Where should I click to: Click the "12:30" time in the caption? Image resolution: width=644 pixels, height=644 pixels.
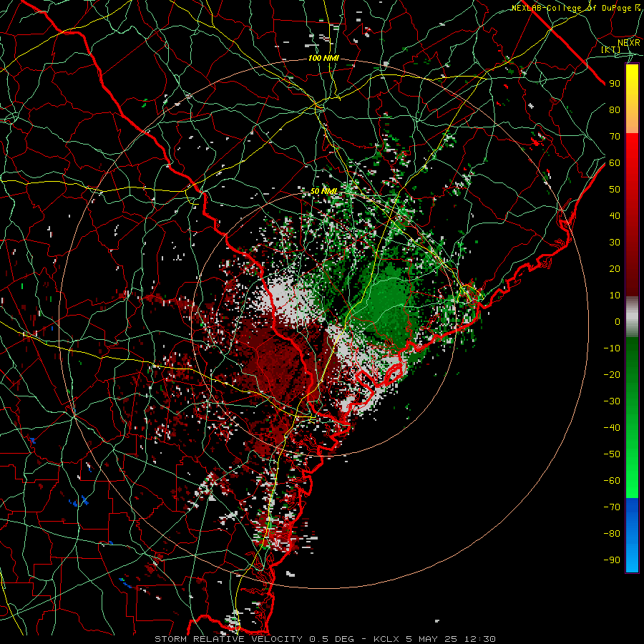point(479,639)
